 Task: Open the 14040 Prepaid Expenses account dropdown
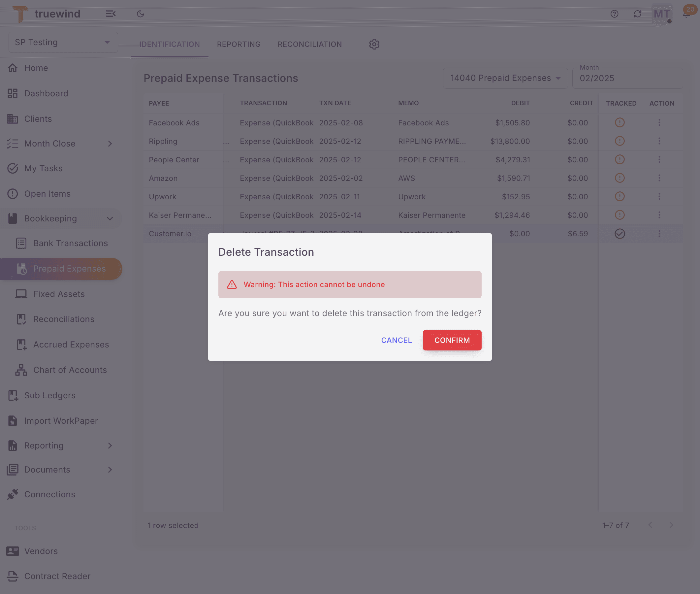505,78
